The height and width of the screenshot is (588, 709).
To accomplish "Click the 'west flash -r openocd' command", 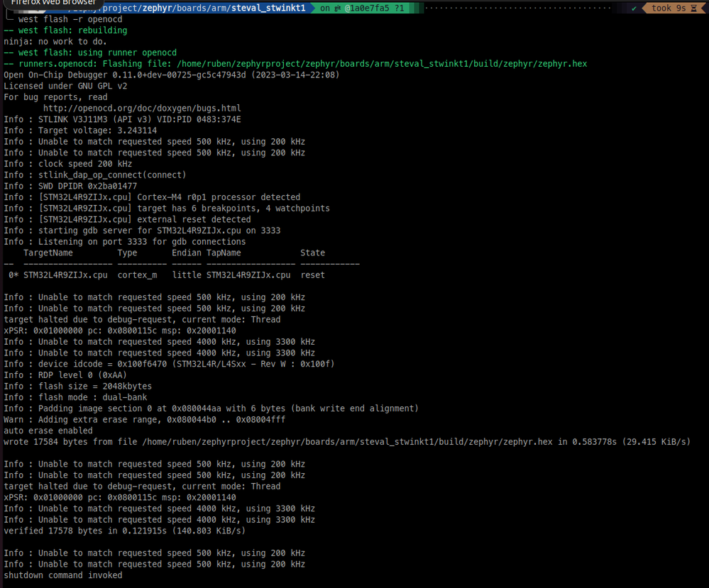I will 70,19.
